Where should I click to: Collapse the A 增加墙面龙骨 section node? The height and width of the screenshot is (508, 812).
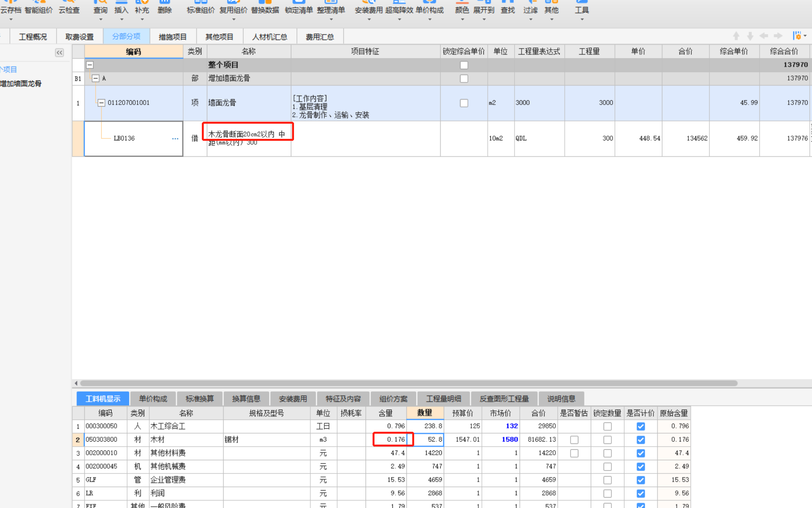96,79
